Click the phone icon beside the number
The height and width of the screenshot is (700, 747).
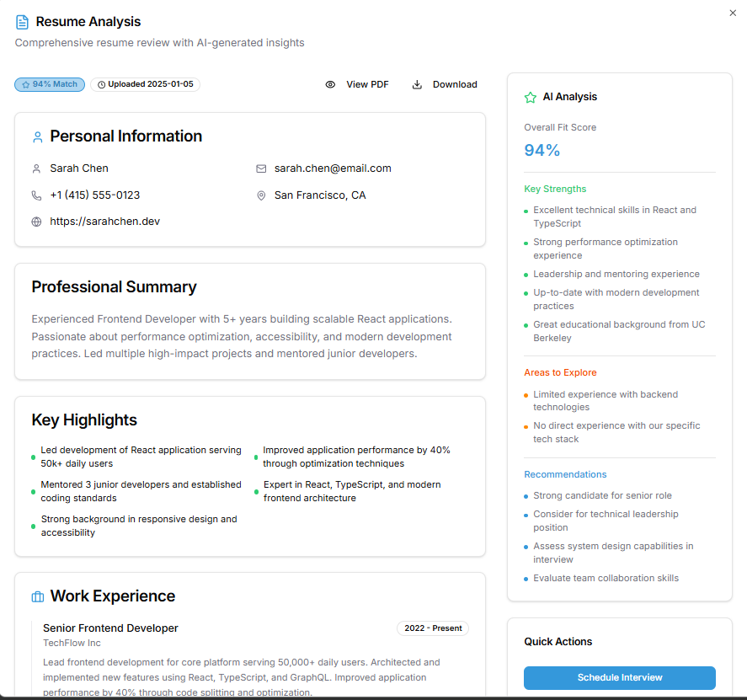tap(36, 195)
